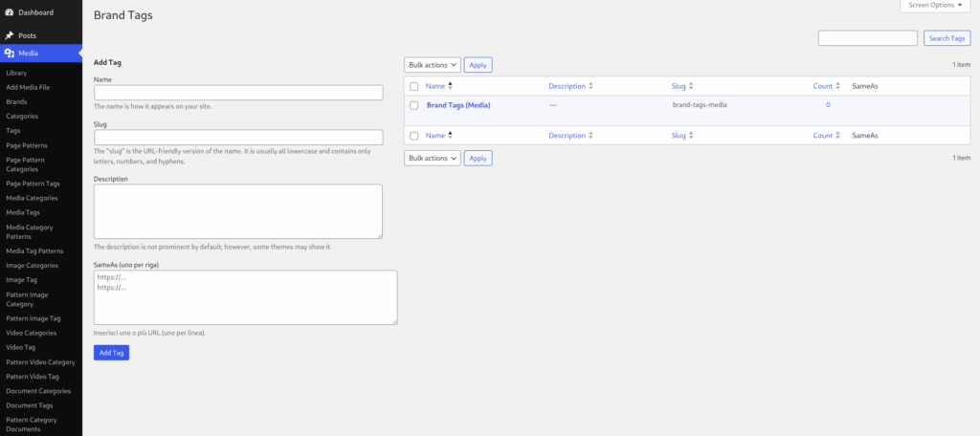The image size is (980, 436).
Task: Click sort arrows beside top Count header
Action: point(837,86)
